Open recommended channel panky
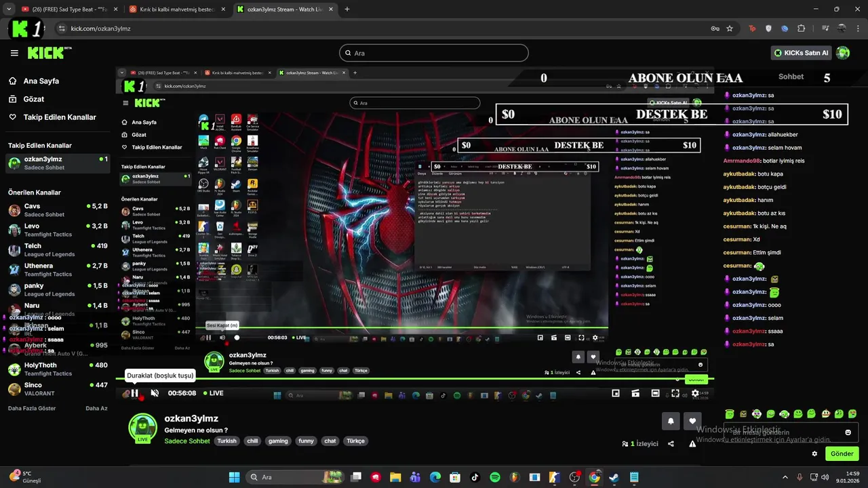 58,289
